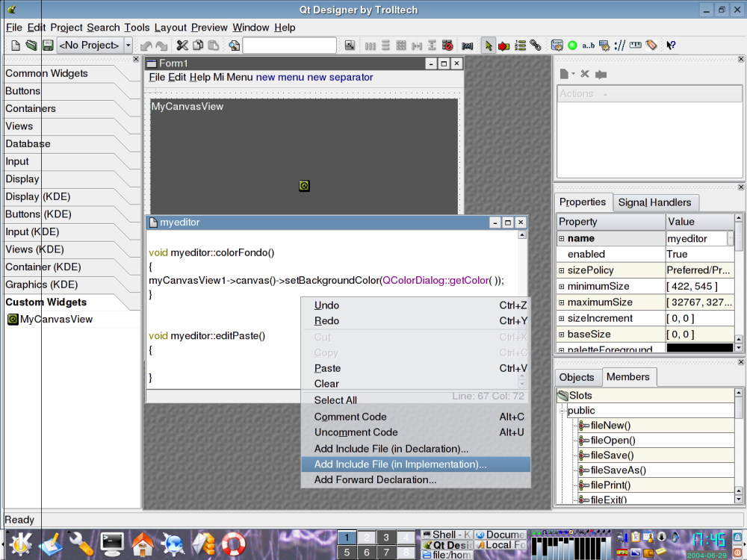Click the lifebuoy Help Center panel icon
747x560 pixels.
tap(233, 544)
